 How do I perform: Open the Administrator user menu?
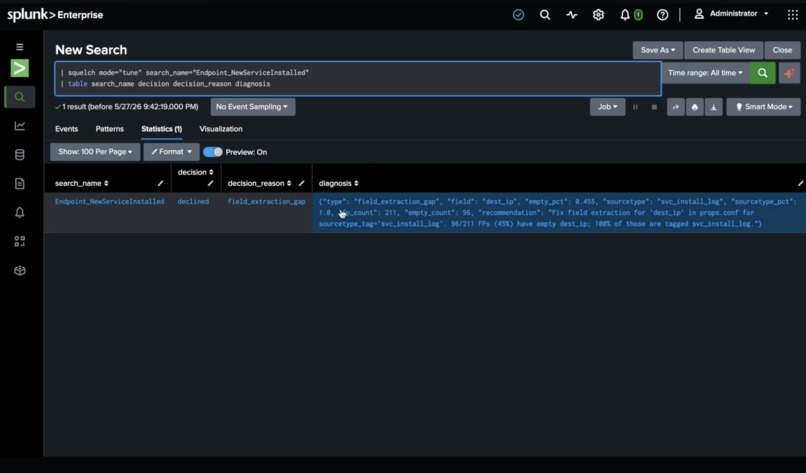pyautogui.click(x=731, y=14)
